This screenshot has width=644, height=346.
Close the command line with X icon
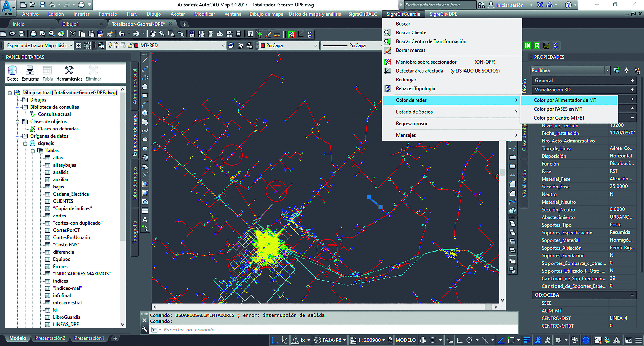coord(145,320)
